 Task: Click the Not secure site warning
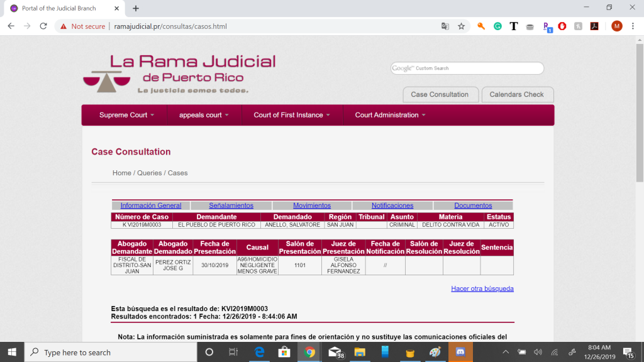point(82,26)
